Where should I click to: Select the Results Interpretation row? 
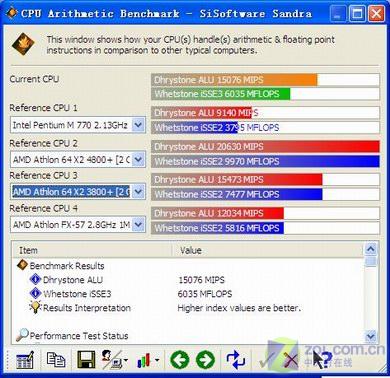188,308
